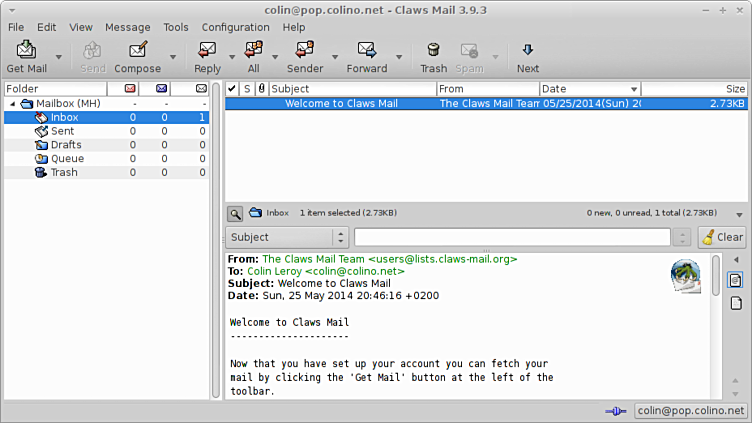Open the Sender reply dropdown arrow
Image resolution: width=752 pixels, height=423 pixels.
pyautogui.click(x=335, y=57)
